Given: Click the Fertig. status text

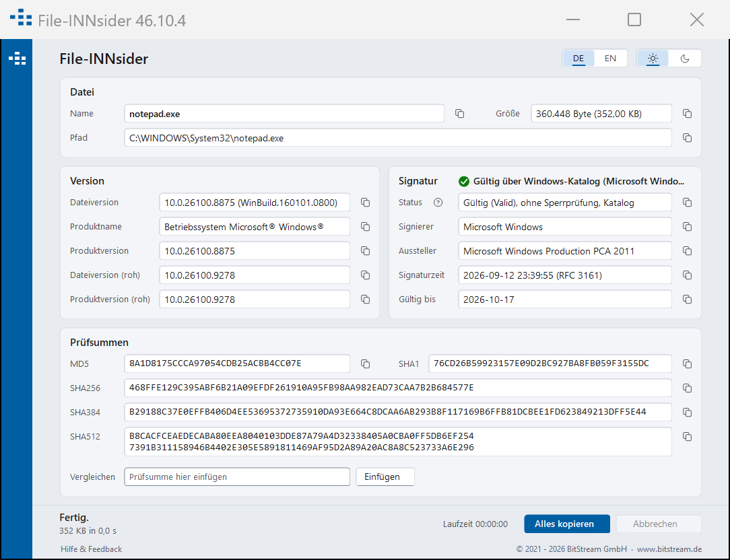Looking at the screenshot, I should 74,518.
